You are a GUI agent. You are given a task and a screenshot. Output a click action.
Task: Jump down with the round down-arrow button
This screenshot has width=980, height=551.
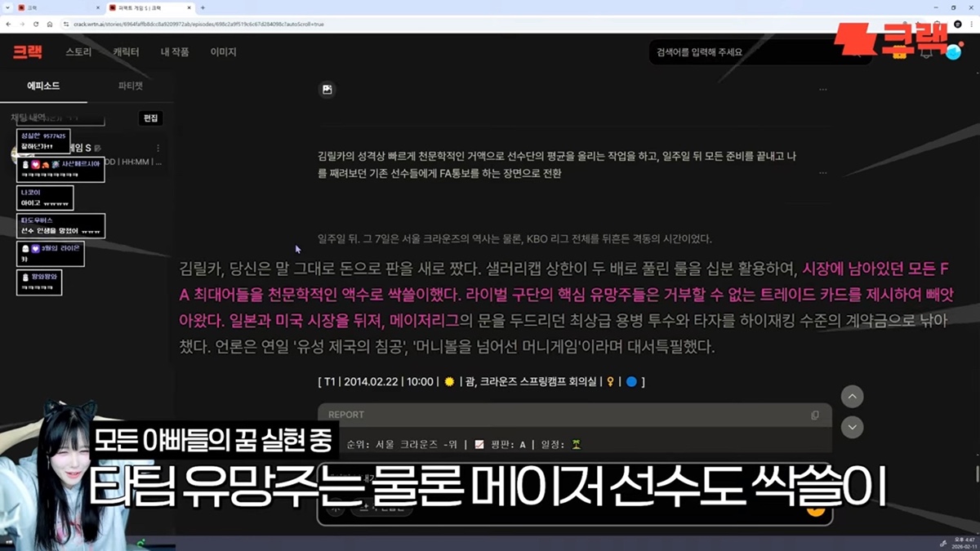click(852, 427)
